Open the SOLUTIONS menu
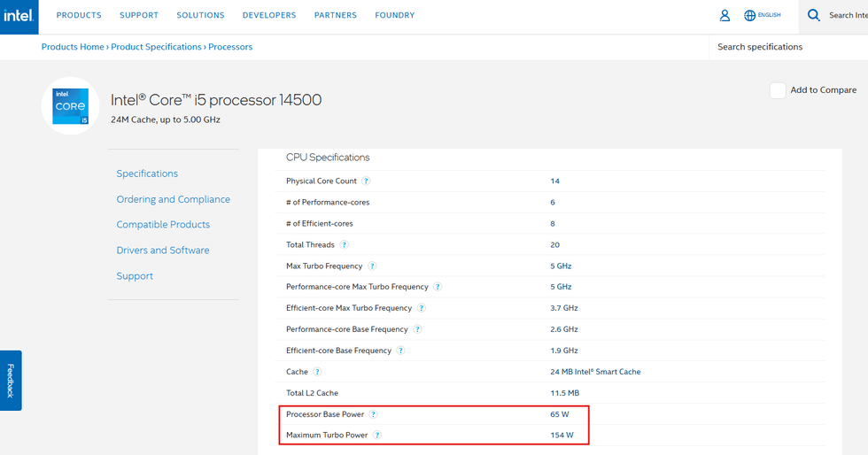Viewport: 868px width, 455px height. (200, 16)
